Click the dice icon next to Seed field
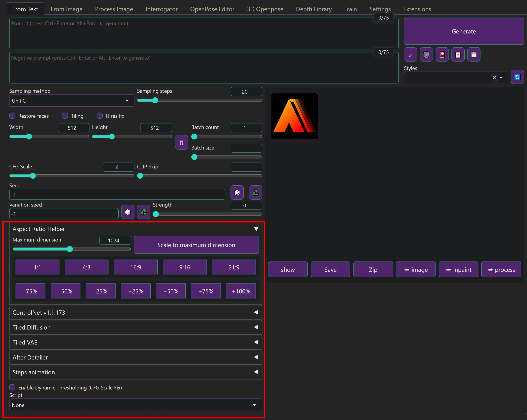The width and height of the screenshot is (527, 420). click(237, 193)
